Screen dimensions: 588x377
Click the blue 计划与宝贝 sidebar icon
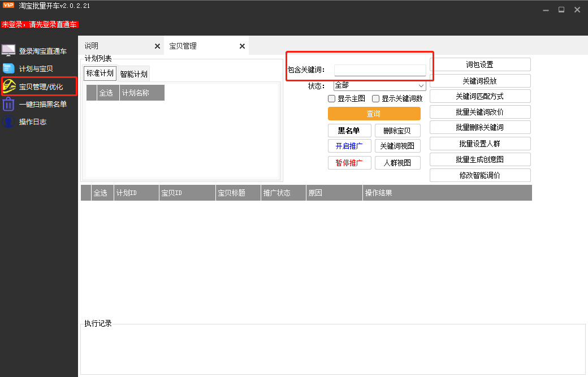(x=8, y=68)
